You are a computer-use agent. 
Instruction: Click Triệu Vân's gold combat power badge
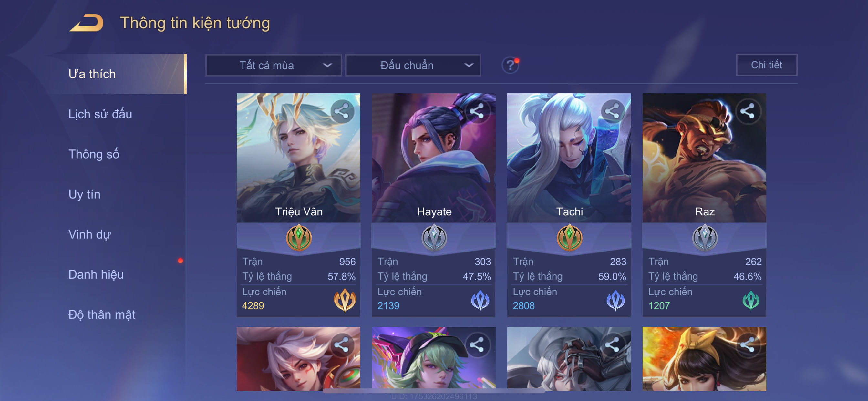coord(344,300)
